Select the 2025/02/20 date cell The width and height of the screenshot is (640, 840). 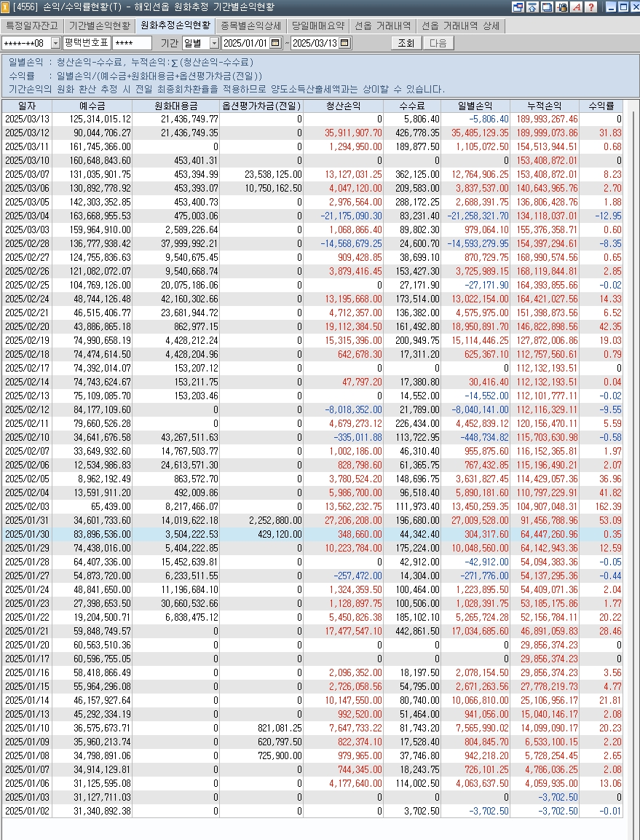pyautogui.click(x=27, y=327)
